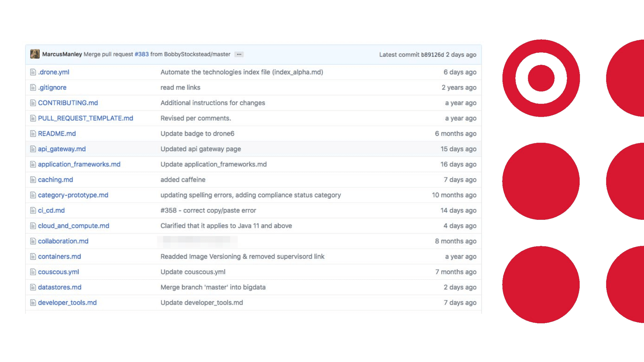Viewport: 644px width, 362px height.
Task: Open commit 'Revised per comments.'
Action: (x=196, y=118)
